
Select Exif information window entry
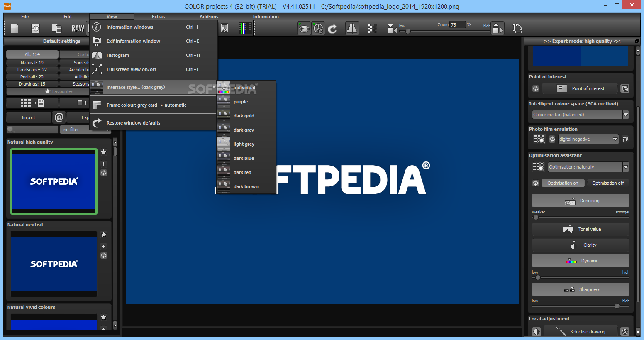pos(153,41)
